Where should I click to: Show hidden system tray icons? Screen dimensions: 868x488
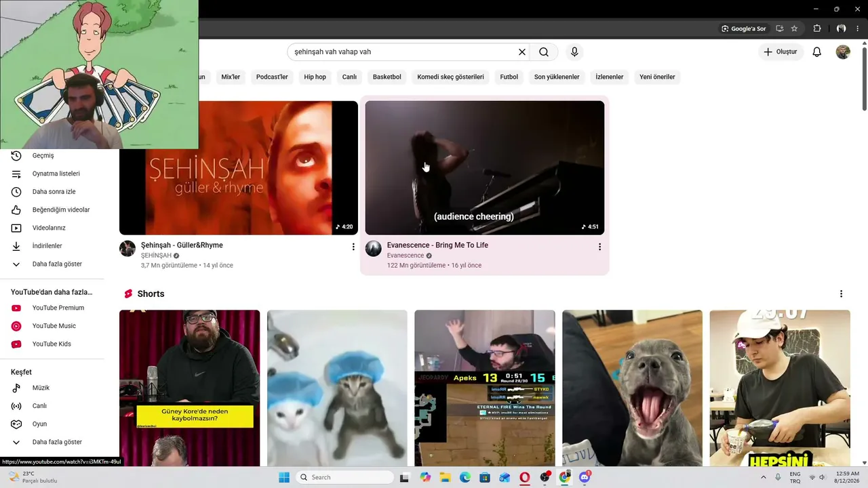click(x=764, y=477)
